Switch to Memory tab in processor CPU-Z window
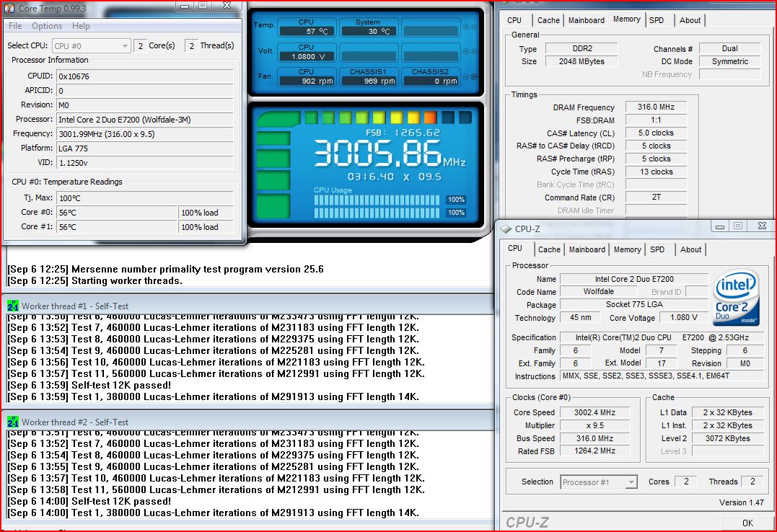 [x=628, y=249]
